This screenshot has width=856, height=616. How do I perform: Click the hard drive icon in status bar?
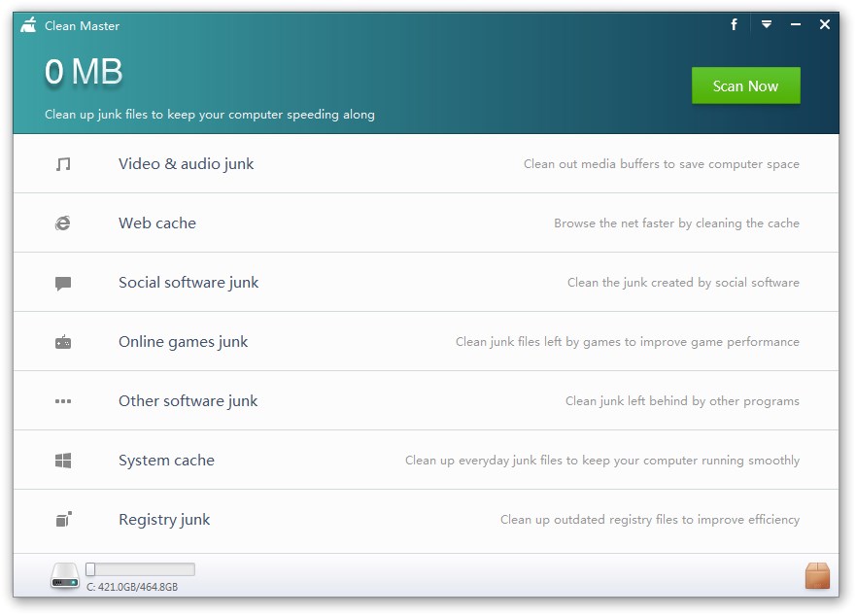[x=65, y=575]
